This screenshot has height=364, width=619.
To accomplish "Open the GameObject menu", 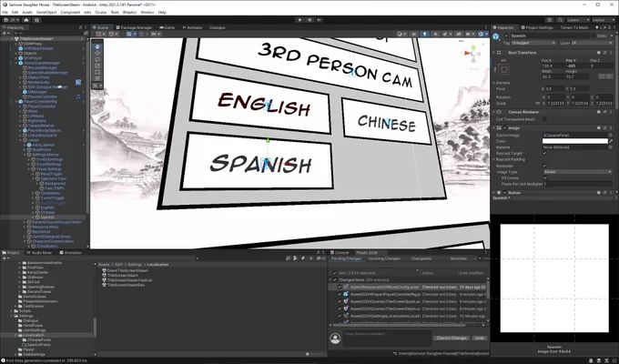I will click(41, 12).
